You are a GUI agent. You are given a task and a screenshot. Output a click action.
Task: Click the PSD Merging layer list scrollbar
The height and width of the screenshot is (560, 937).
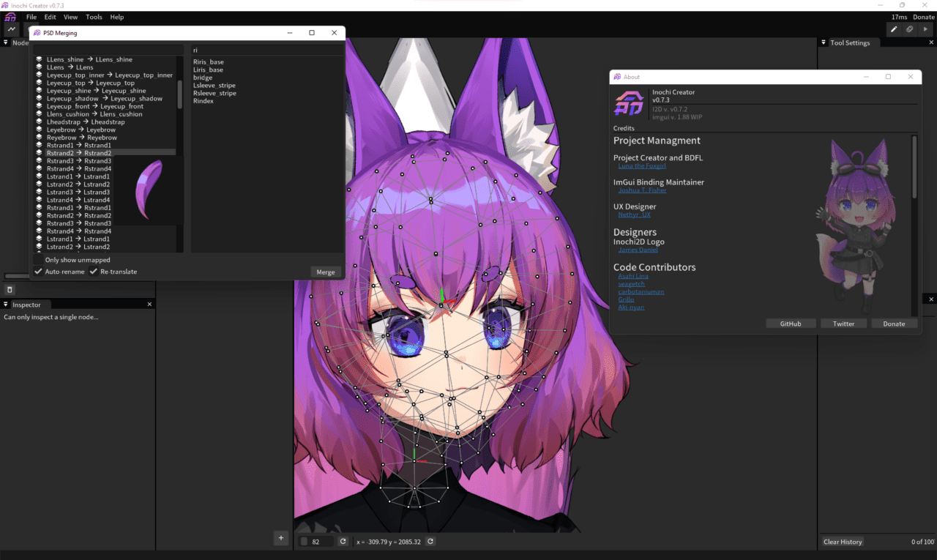[x=180, y=95]
